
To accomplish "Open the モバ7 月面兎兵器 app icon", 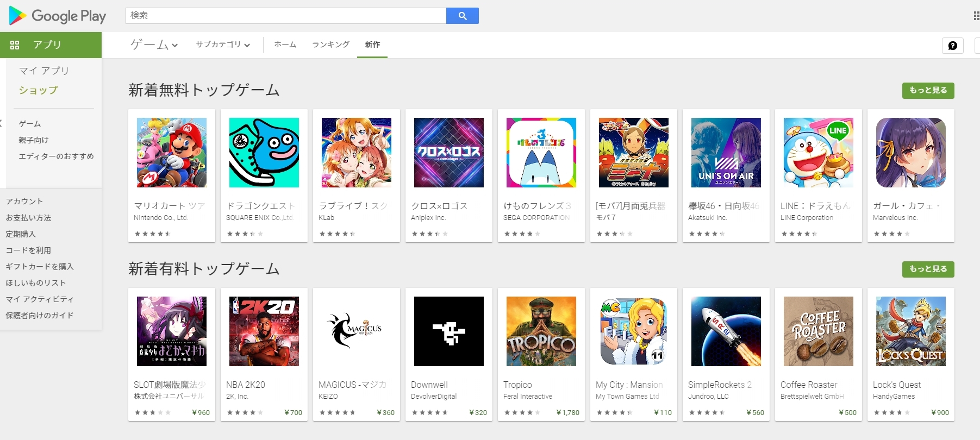I will click(634, 153).
